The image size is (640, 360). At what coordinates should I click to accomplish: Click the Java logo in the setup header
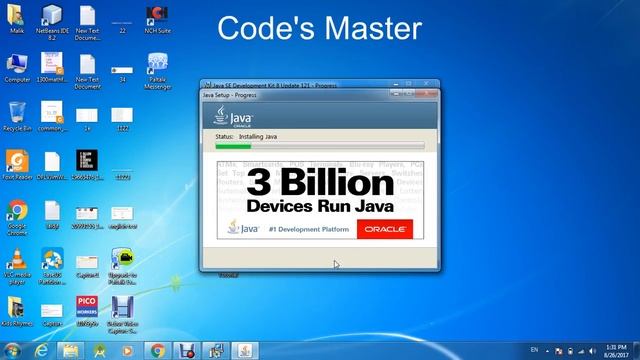coord(233,117)
